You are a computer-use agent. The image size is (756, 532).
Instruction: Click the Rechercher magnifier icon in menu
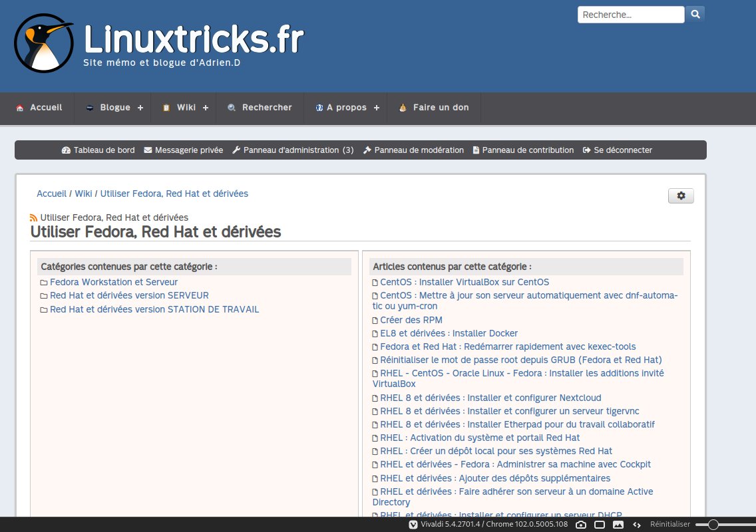232,108
